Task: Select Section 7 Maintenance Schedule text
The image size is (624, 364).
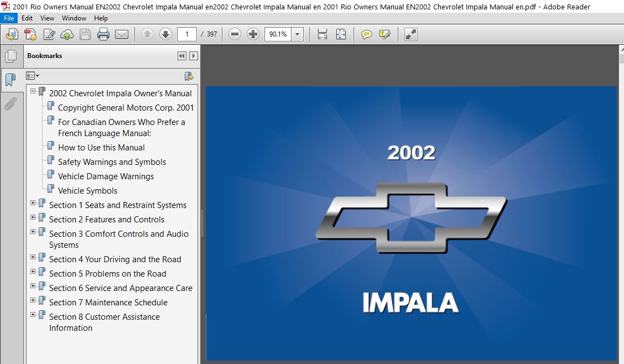Action: 108,303
